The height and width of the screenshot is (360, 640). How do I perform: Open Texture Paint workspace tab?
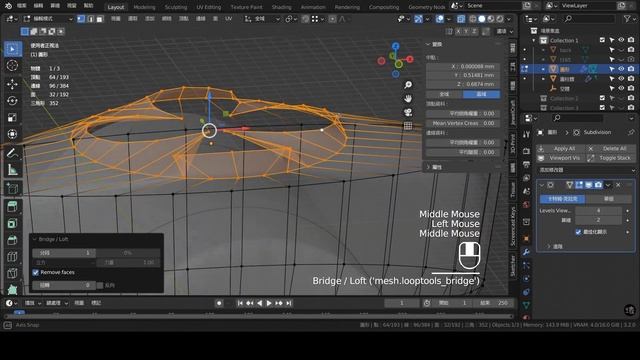247,7
